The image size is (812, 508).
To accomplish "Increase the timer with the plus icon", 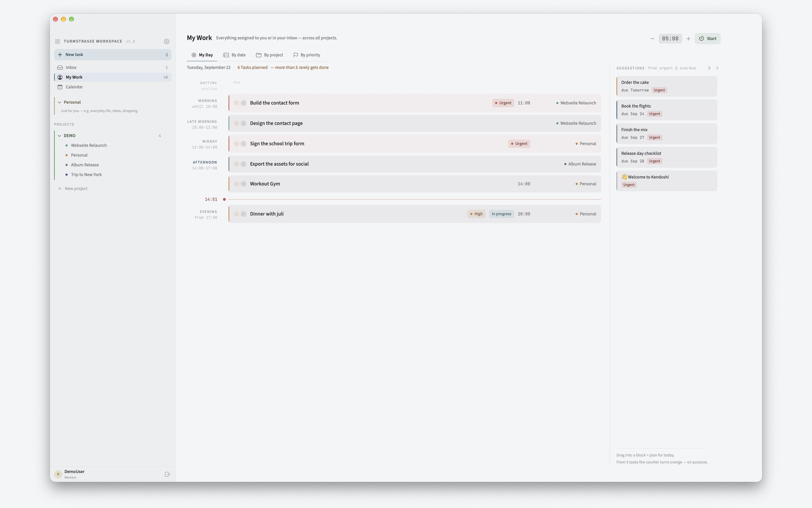I will pos(688,39).
